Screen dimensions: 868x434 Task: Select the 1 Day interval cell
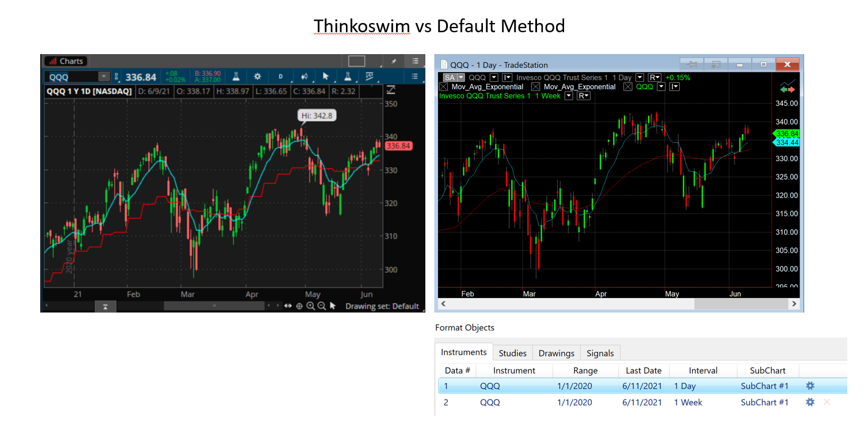click(685, 386)
